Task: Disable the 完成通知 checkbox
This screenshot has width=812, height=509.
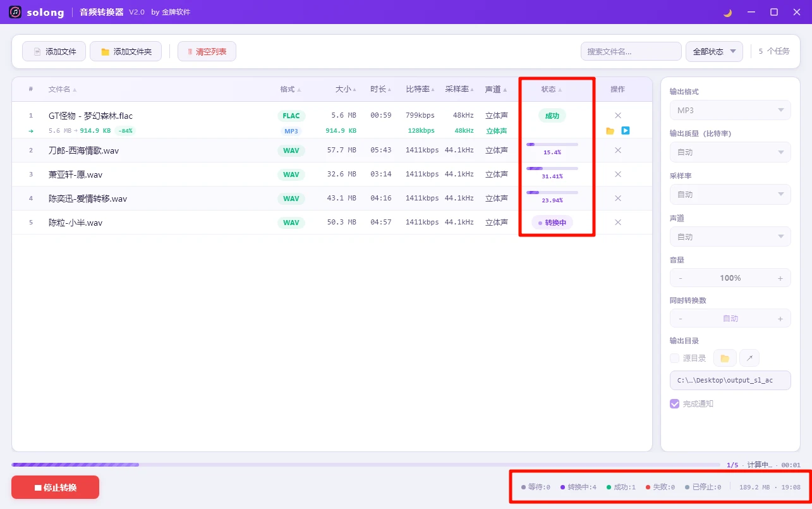Action: [674, 404]
